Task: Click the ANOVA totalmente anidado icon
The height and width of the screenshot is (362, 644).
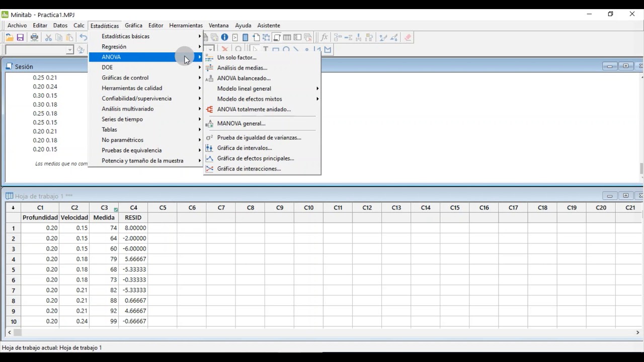Action: [x=209, y=110]
